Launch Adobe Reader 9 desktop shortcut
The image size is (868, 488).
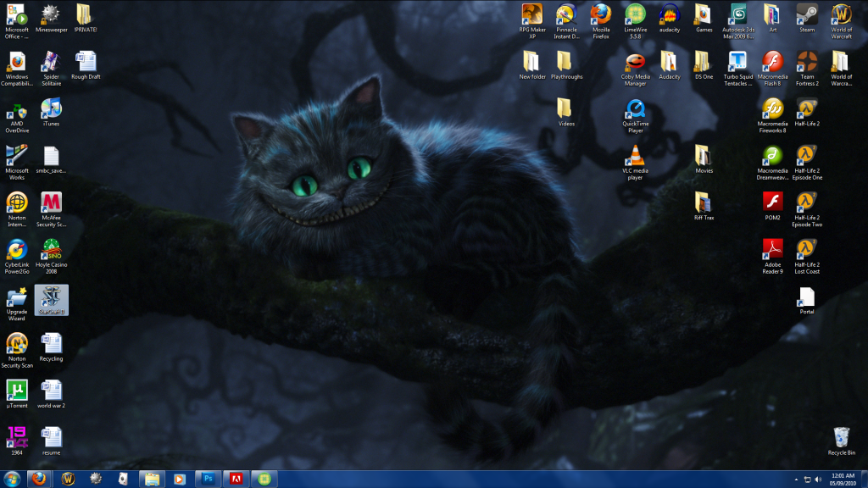pyautogui.click(x=772, y=256)
